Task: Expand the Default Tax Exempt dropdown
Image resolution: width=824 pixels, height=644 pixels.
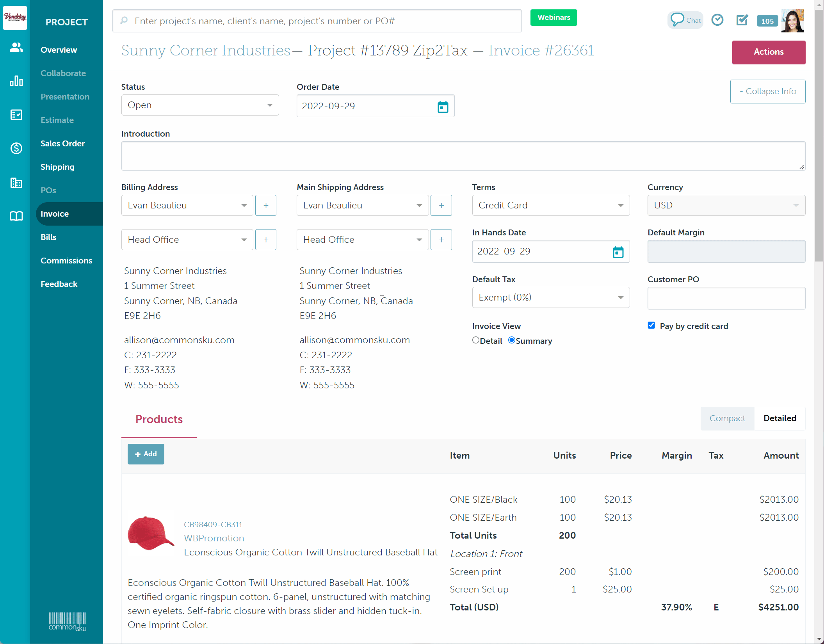Action: point(550,297)
